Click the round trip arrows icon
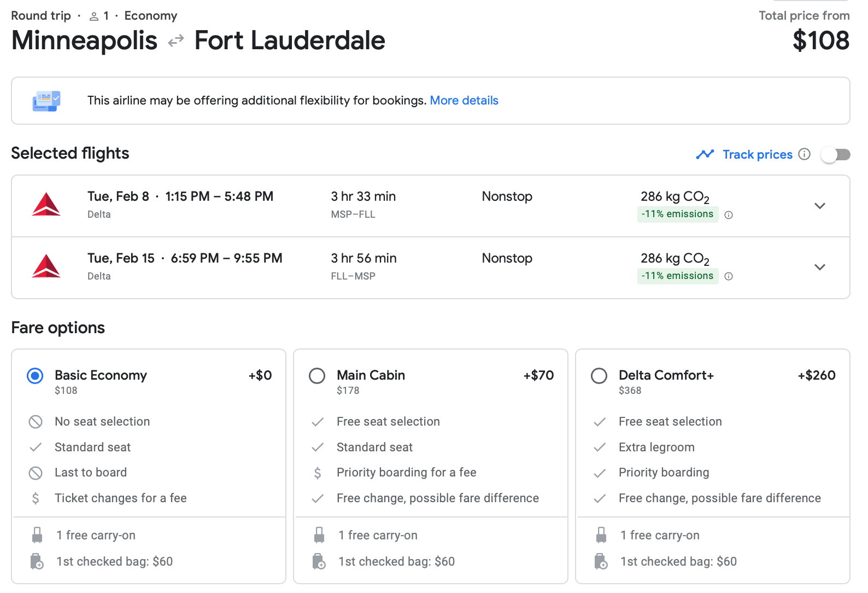 click(176, 41)
